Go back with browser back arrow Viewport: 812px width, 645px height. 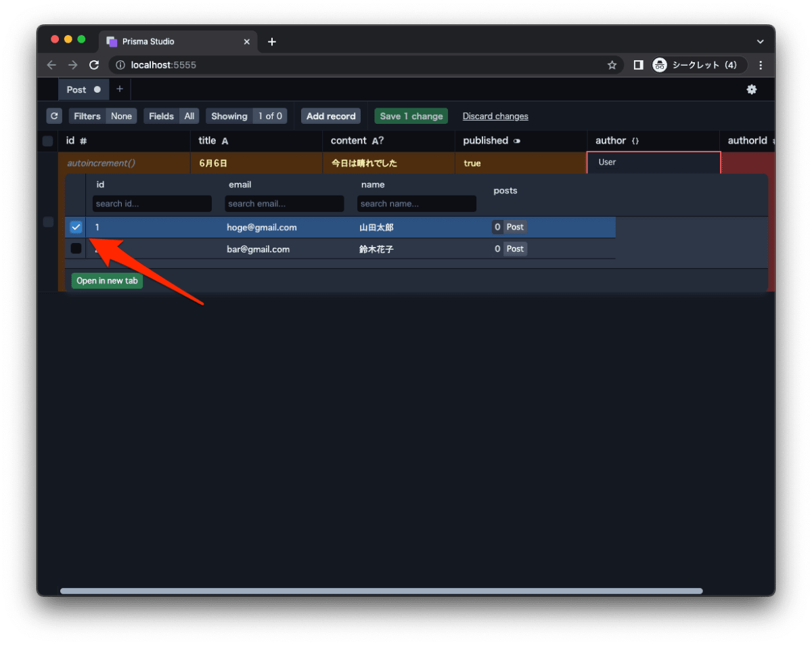pyautogui.click(x=51, y=65)
